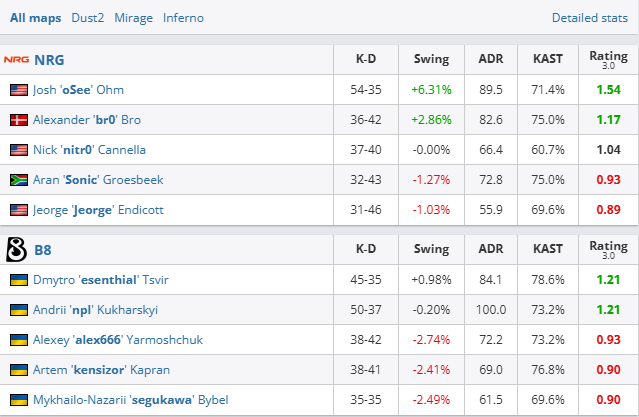This screenshot has width=639, height=417.
Task: Click the B8 team logo icon
Action: [x=17, y=249]
